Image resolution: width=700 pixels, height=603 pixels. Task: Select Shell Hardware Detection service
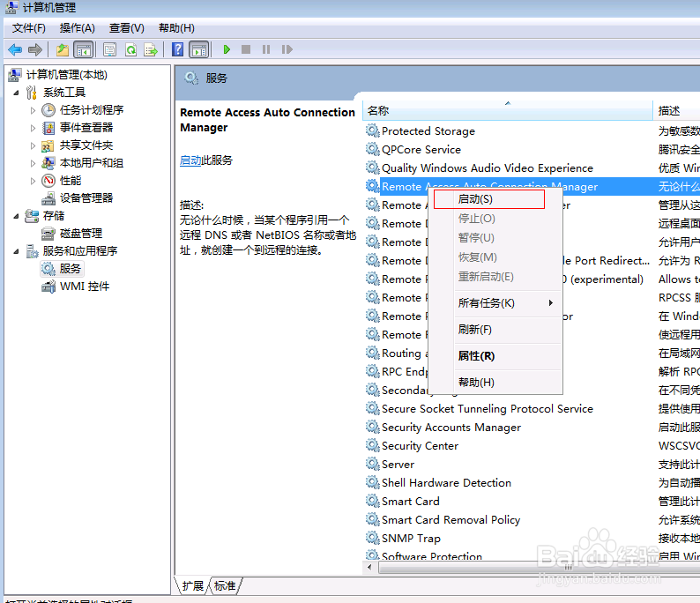click(x=446, y=483)
